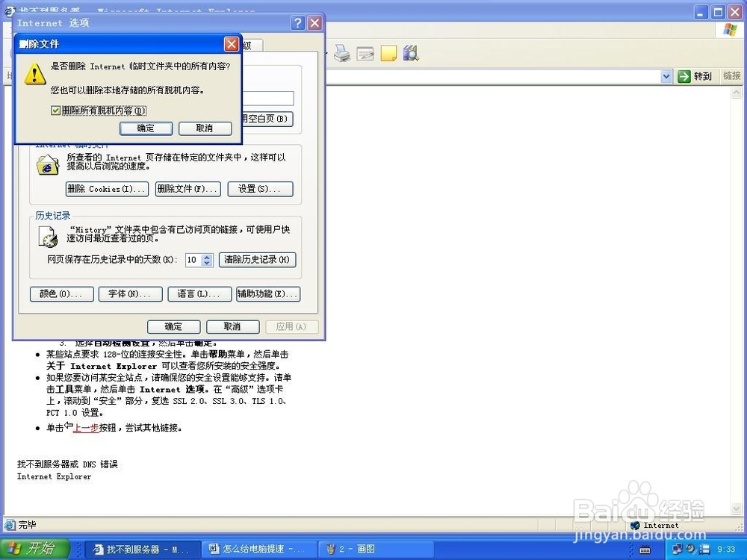Click the 删除 Cookies(I)... button
This screenshot has width=747, height=560.
coord(107,189)
